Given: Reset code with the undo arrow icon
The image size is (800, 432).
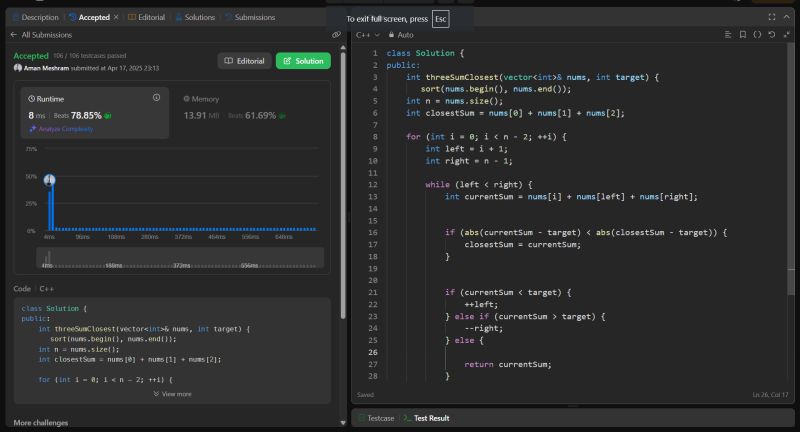Looking at the screenshot, I should [x=772, y=34].
